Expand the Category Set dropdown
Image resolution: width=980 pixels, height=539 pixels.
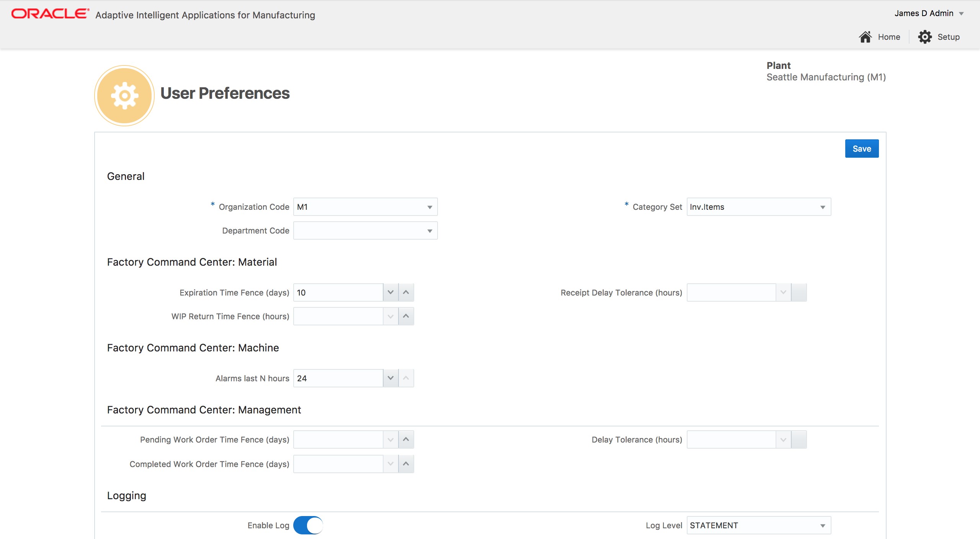pos(823,207)
